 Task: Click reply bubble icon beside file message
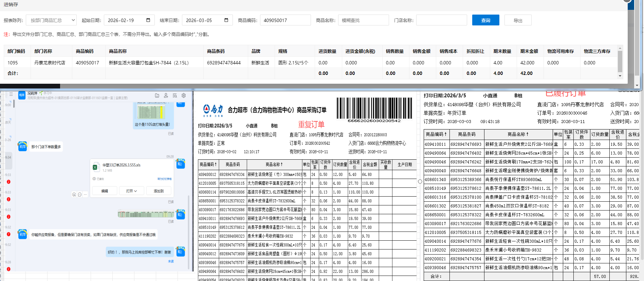pyautogui.click(x=80, y=195)
